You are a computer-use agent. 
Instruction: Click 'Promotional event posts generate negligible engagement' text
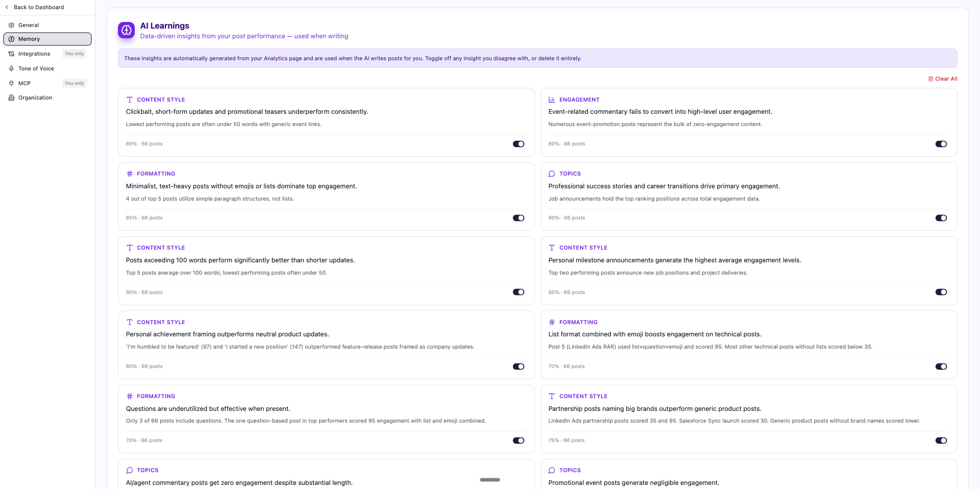pos(633,483)
